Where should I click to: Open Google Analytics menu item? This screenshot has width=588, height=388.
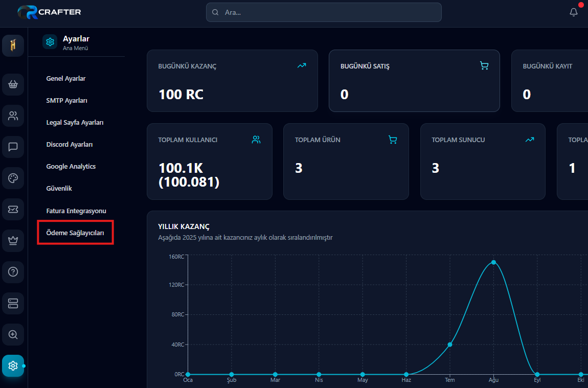pos(71,167)
